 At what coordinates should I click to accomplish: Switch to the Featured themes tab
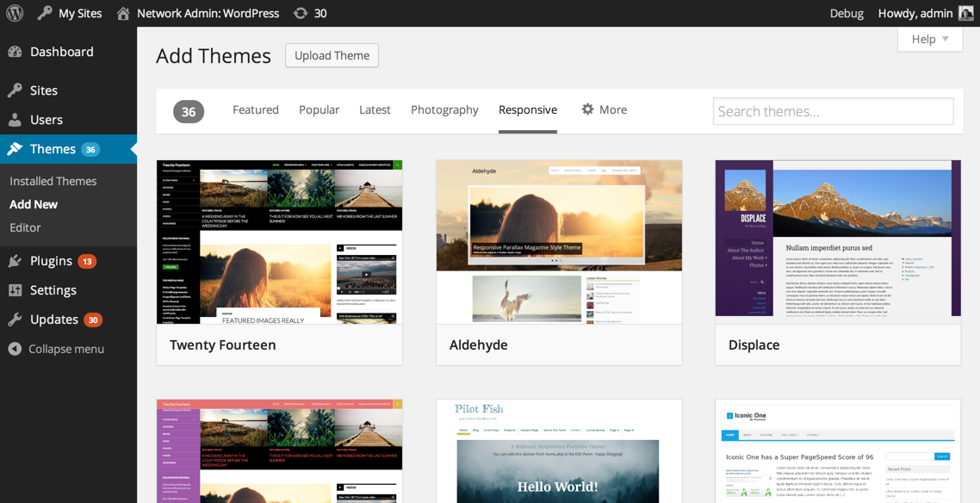click(256, 109)
